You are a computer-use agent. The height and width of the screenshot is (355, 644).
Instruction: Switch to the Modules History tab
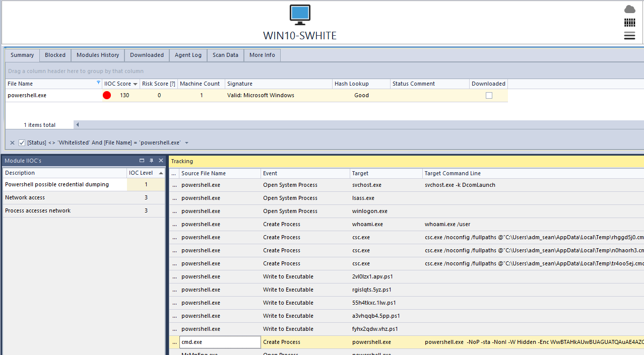pyautogui.click(x=98, y=55)
